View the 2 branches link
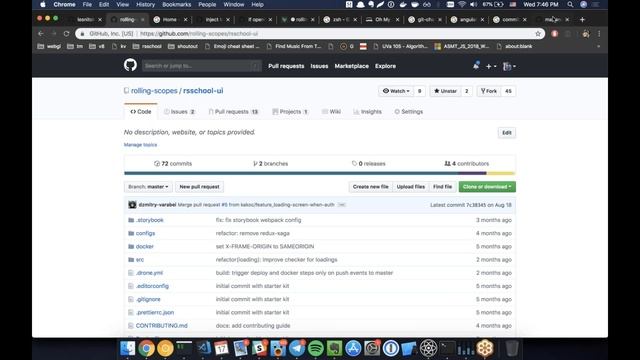This screenshot has width=640, height=360. tap(270, 164)
